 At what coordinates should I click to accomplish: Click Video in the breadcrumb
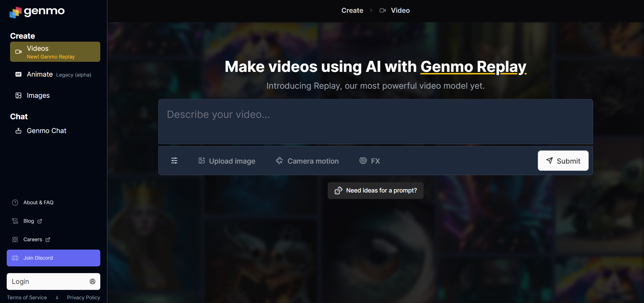coord(400,10)
